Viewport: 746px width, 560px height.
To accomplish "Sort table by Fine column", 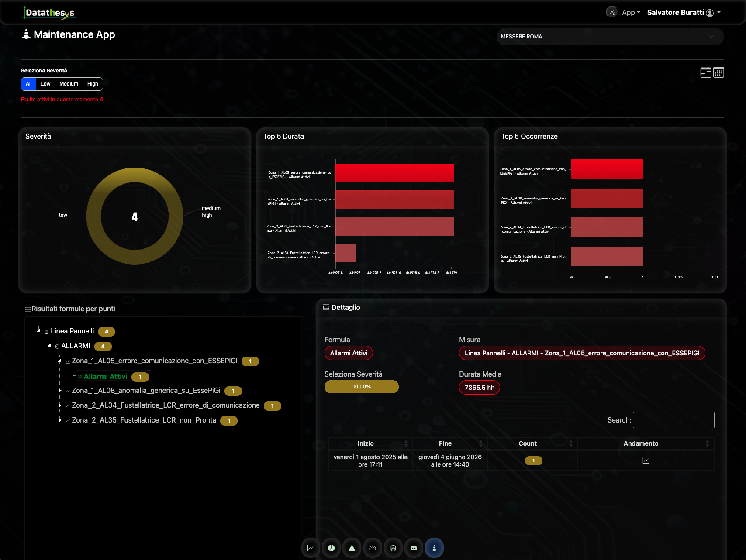I will pyautogui.click(x=450, y=443).
